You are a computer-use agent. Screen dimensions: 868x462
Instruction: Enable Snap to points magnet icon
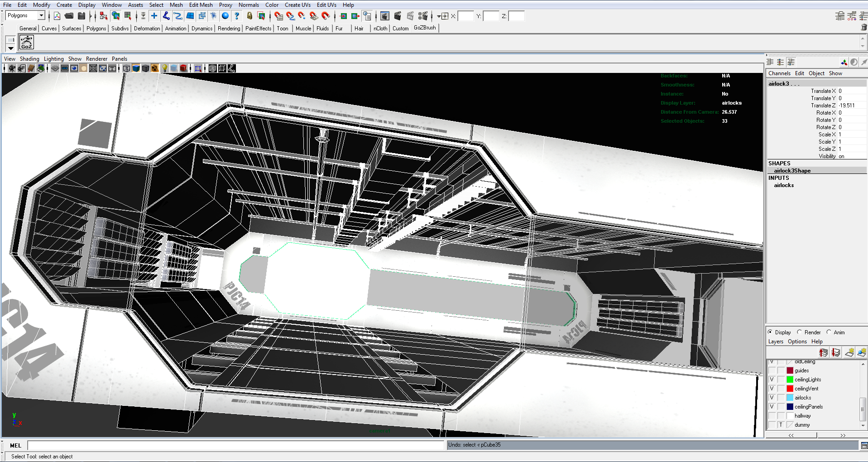tap(302, 16)
